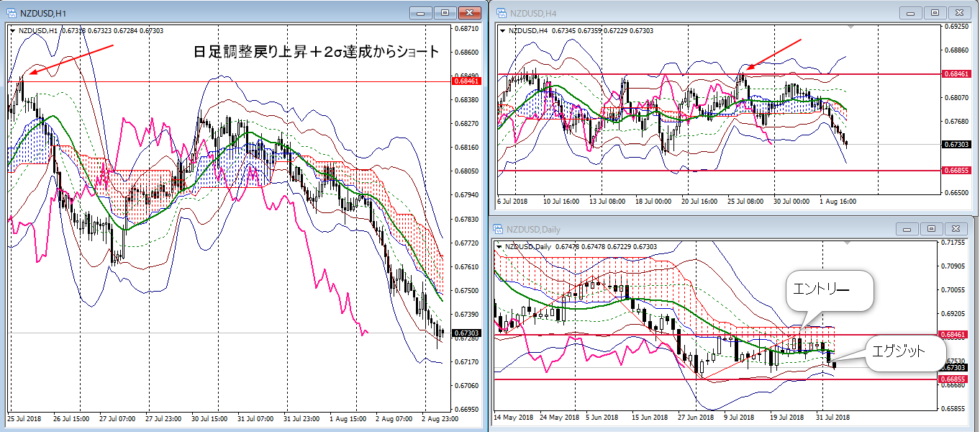Image resolution: width=980 pixels, height=432 pixels.
Task: Click red 0.68461 price tag on H4 chart
Action: pyautogui.click(x=956, y=73)
